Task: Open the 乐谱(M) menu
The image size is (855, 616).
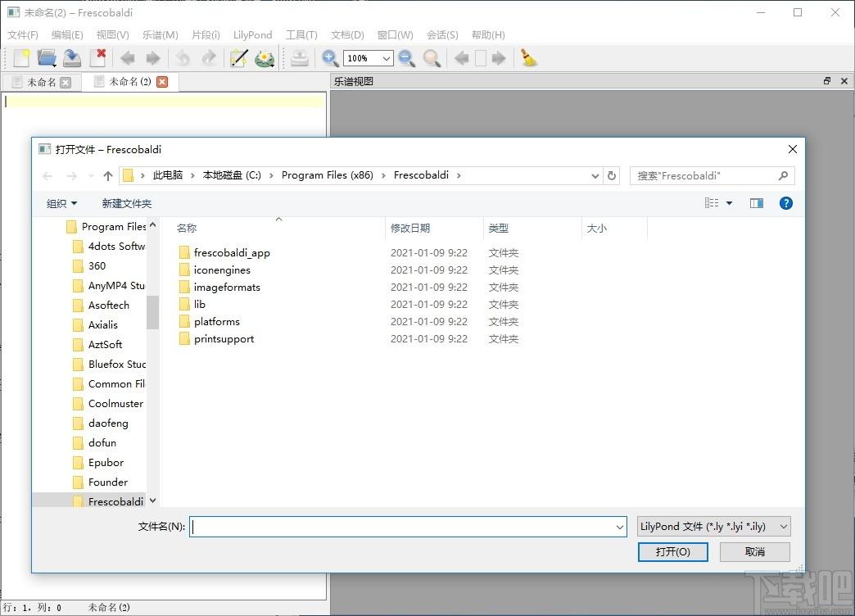Action: (161, 35)
